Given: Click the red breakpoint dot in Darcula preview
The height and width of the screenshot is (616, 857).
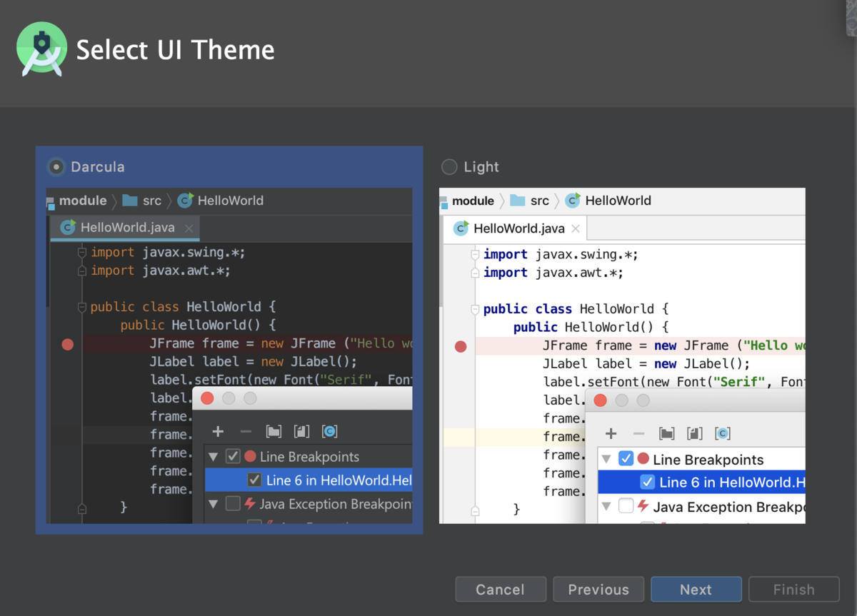Looking at the screenshot, I should pyautogui.click(x=68, y=345).
